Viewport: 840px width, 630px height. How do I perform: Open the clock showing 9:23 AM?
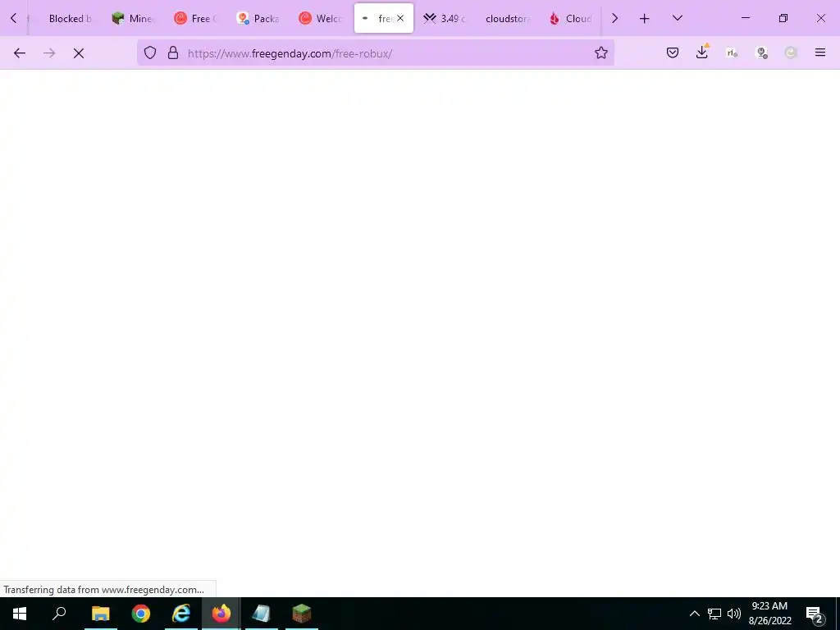tap(769, 614)
